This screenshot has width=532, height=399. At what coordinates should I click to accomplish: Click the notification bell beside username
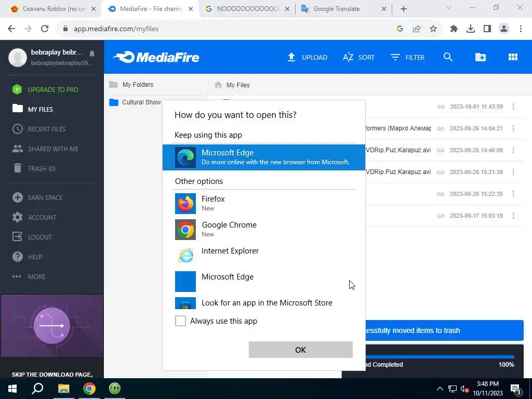pyautogui.click(x=92, y=54)
